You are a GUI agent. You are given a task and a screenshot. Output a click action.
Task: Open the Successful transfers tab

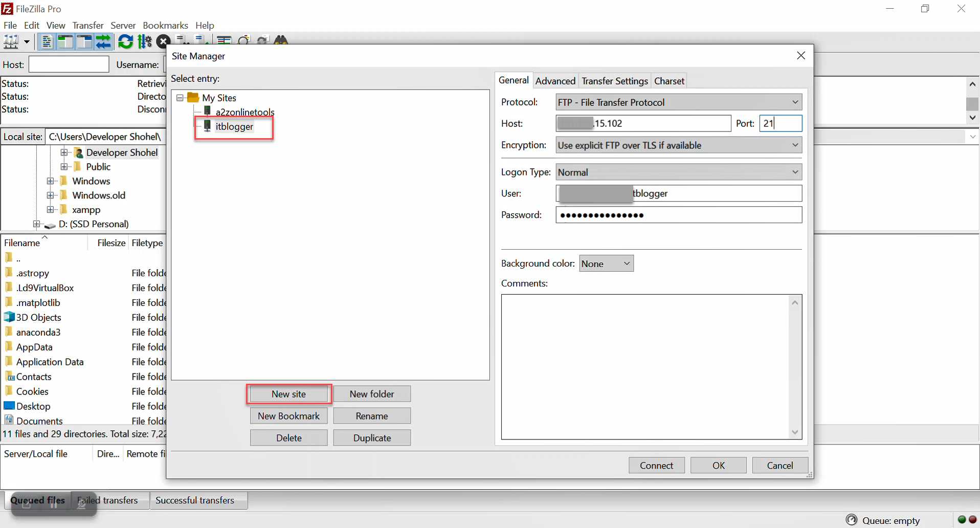coord(195,500)
